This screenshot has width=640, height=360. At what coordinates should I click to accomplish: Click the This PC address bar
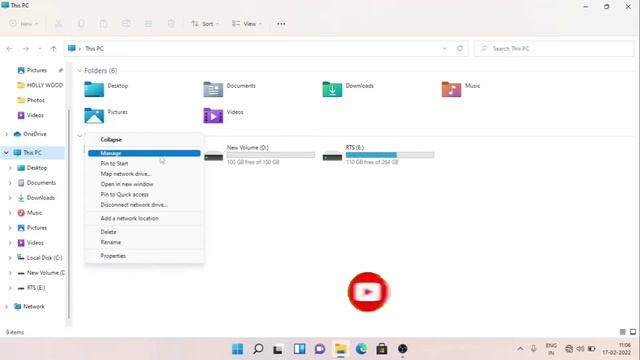[x=265, y=49]
